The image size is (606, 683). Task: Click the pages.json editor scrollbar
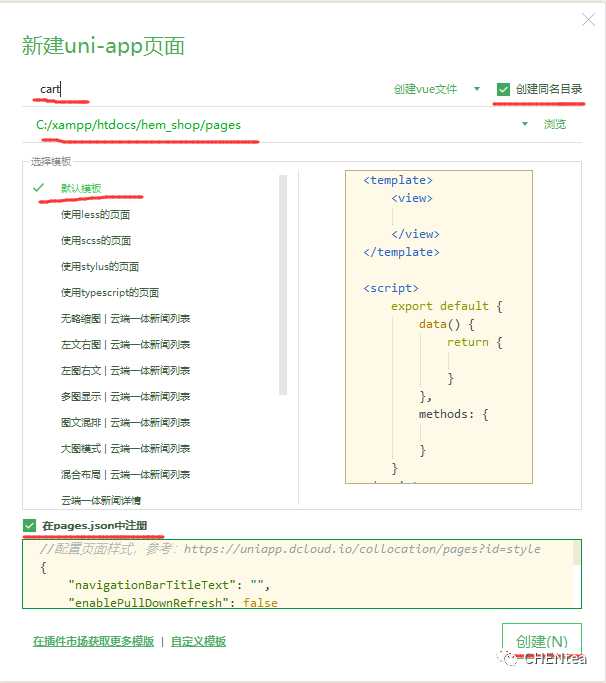(577, 552)
